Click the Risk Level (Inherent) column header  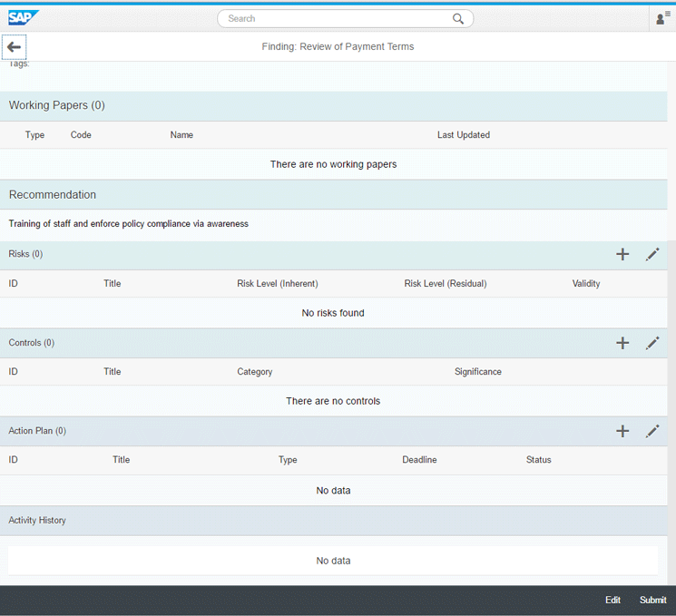tap(278, 284)
